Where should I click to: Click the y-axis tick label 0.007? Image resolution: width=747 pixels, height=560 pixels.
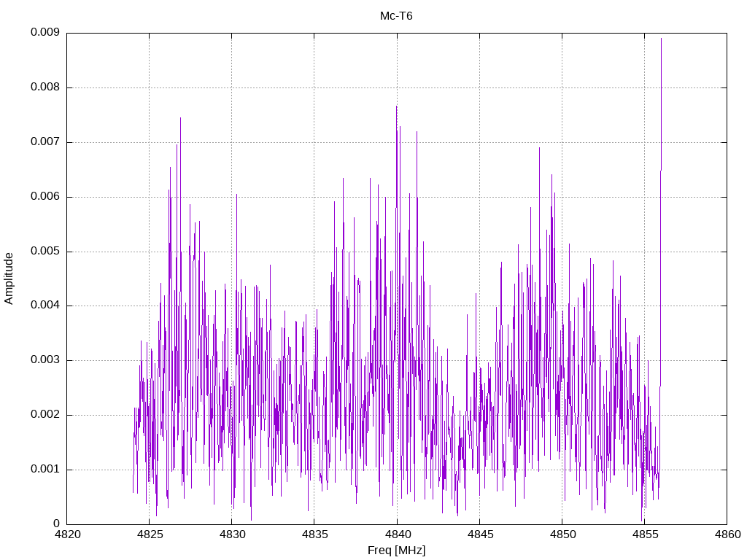pyautogui.click(x=44, y=142)
